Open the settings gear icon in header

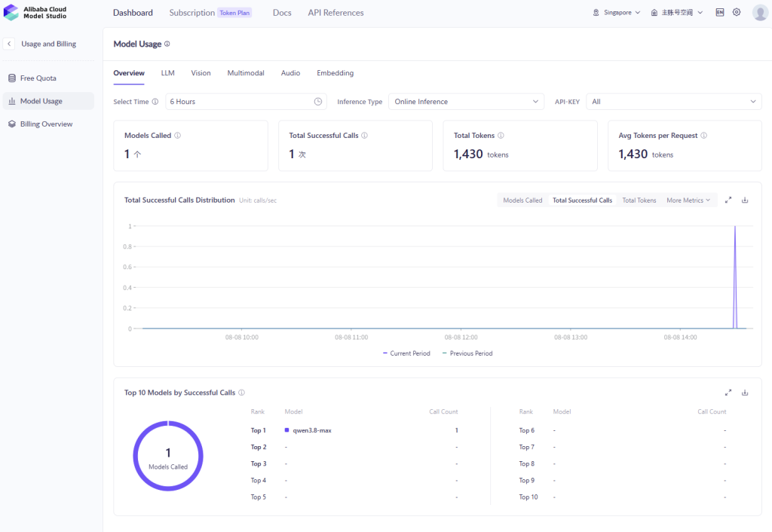[x=737, y=12]
